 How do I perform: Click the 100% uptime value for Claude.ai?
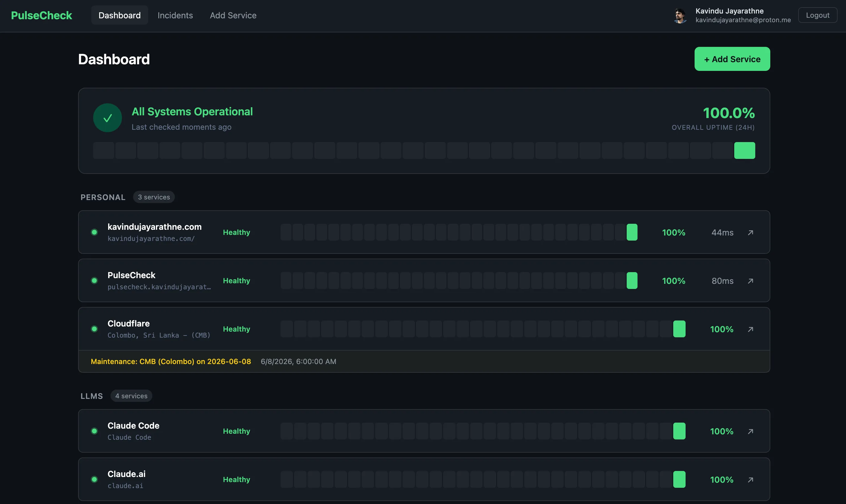(722, 480)
